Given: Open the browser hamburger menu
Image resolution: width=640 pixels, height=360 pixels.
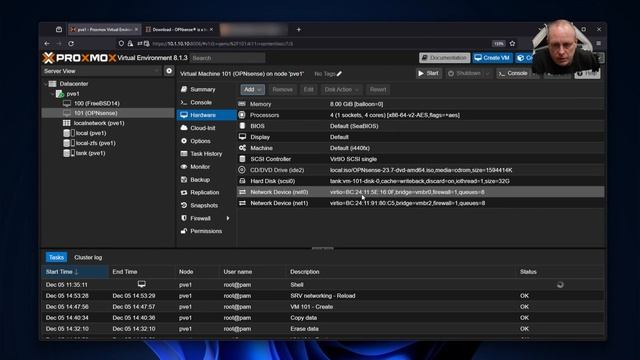Looking at the screenshot, I should tap(598, 43).
